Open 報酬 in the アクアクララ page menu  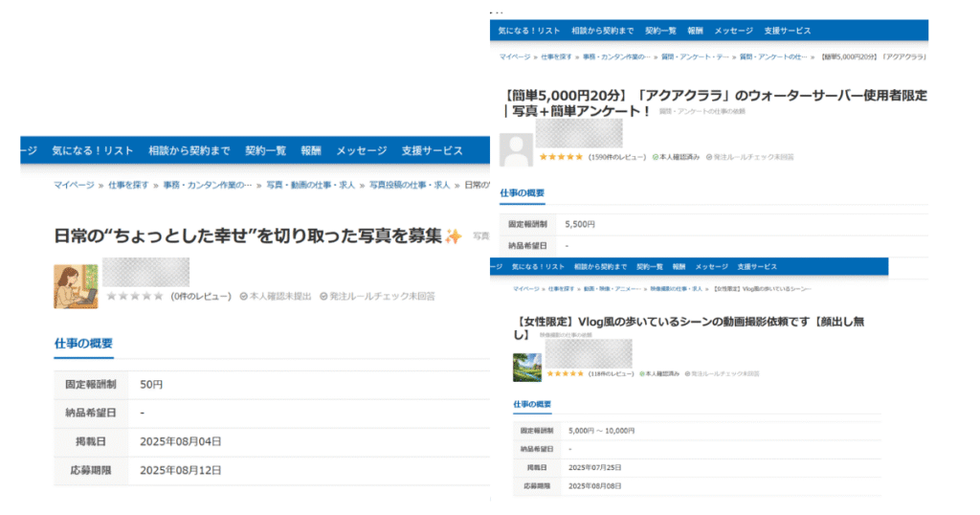tap(695, 31)
